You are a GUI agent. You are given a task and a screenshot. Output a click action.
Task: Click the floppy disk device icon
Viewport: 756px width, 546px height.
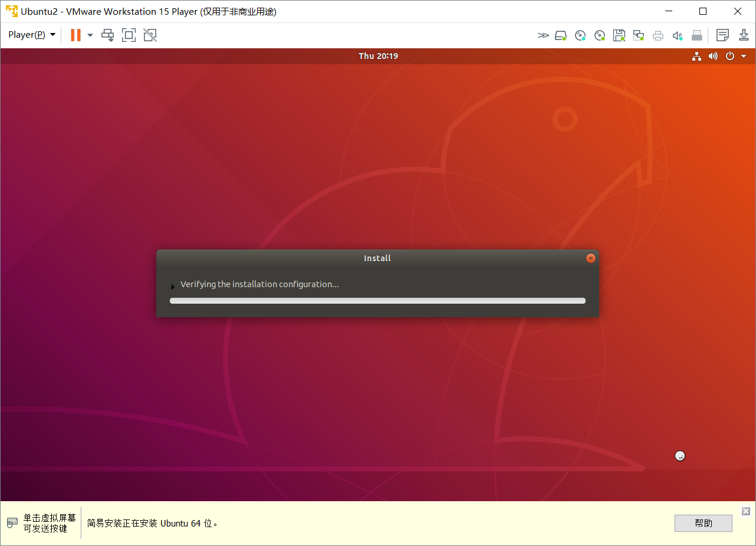point(619,35)
